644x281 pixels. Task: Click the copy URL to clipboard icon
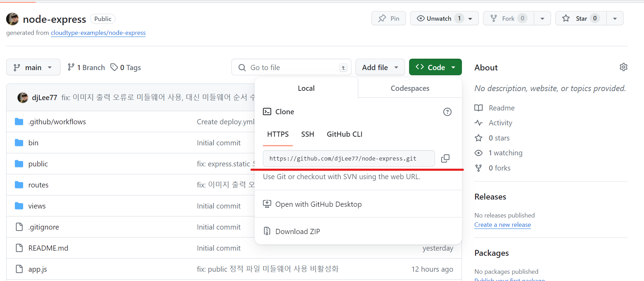[445, 158]
